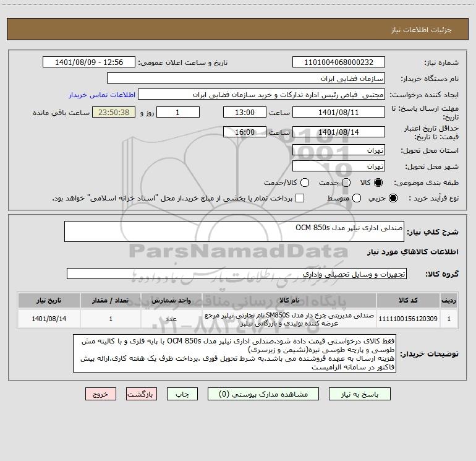Click the need date cell 1401/08/14 in table
This screenshot has height=461, width=476.
click(49, 319)
